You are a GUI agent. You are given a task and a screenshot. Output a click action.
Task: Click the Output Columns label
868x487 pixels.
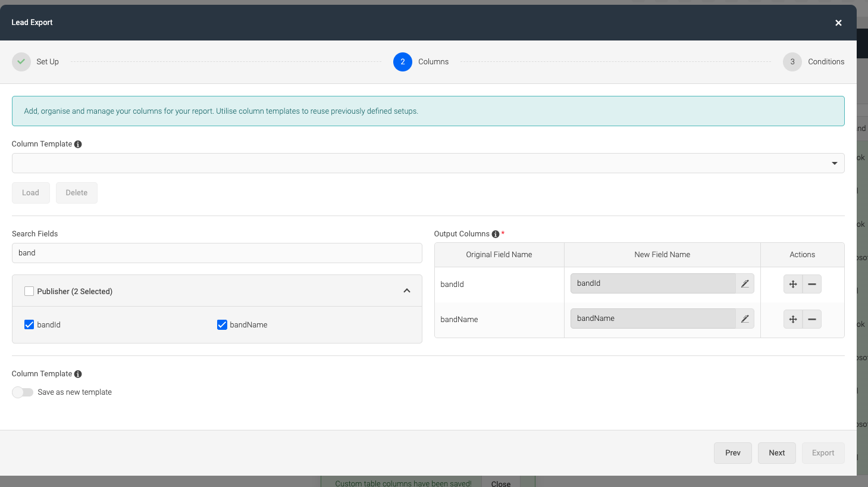tap(462, 234)
